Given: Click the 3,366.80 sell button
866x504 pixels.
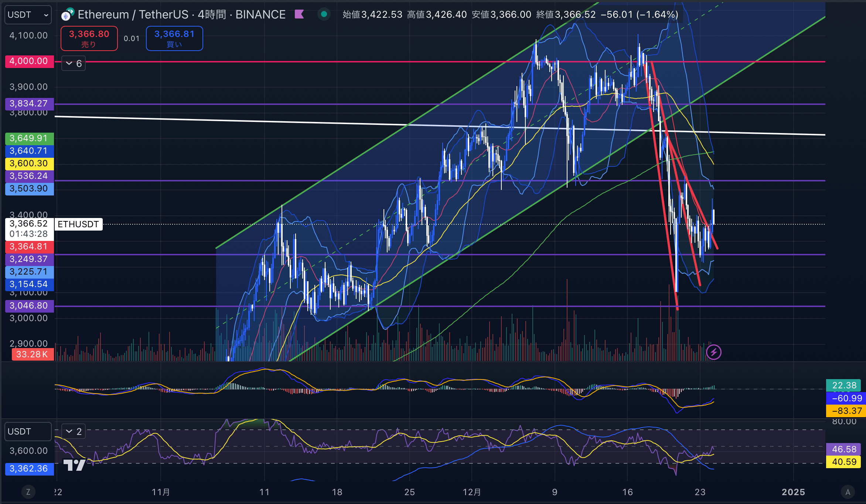Looking at the screenshot, I should [89, 38].
